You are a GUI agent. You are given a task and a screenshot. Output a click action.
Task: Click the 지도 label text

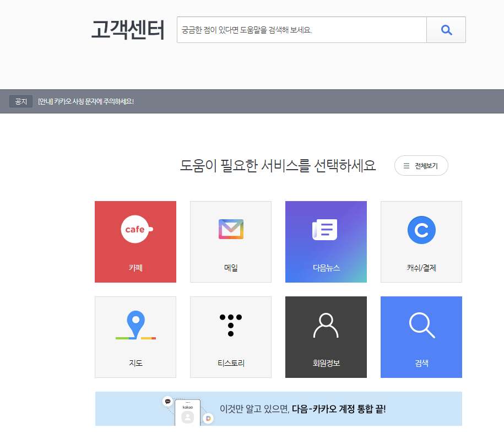136,363
